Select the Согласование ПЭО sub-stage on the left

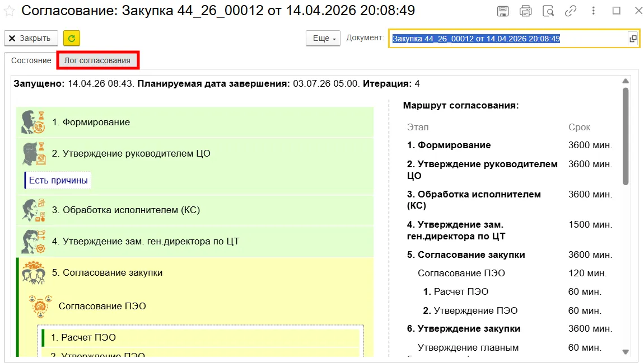[102, 307]
